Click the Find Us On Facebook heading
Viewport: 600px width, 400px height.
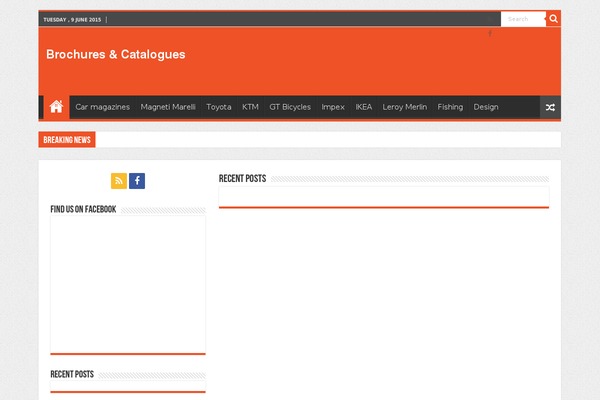tap(83, 209)
